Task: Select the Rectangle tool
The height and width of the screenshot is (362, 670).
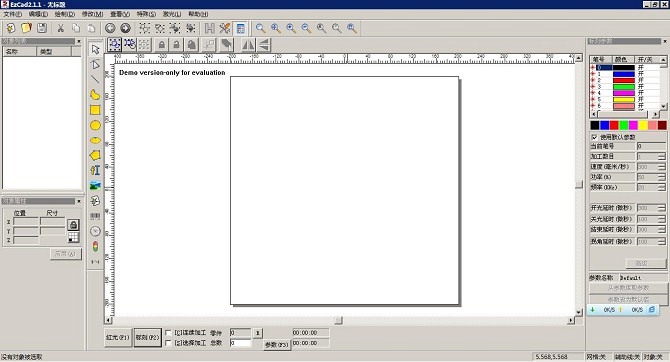Action: point(95,110)
